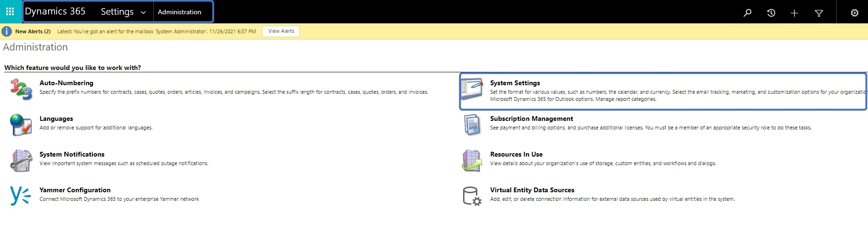Click the 'Add, edit, or delete connection information' text
Screen dimensions: 868x227
(x=613, y=199)
